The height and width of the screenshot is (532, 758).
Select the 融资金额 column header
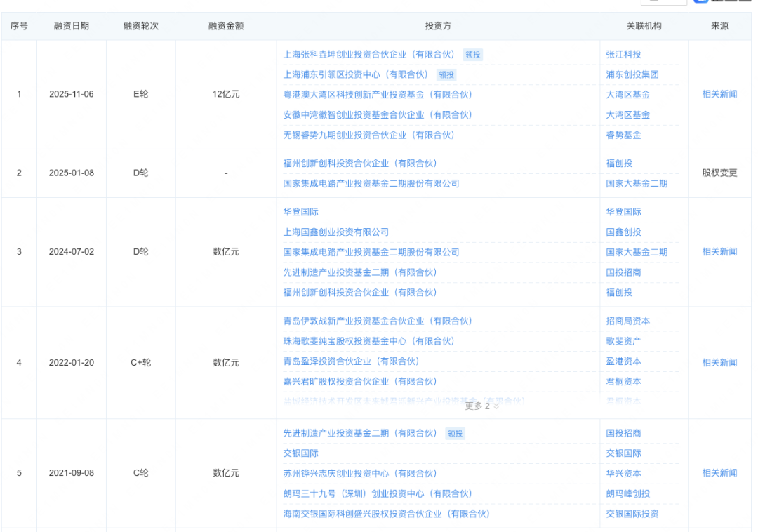coord(226,26)
